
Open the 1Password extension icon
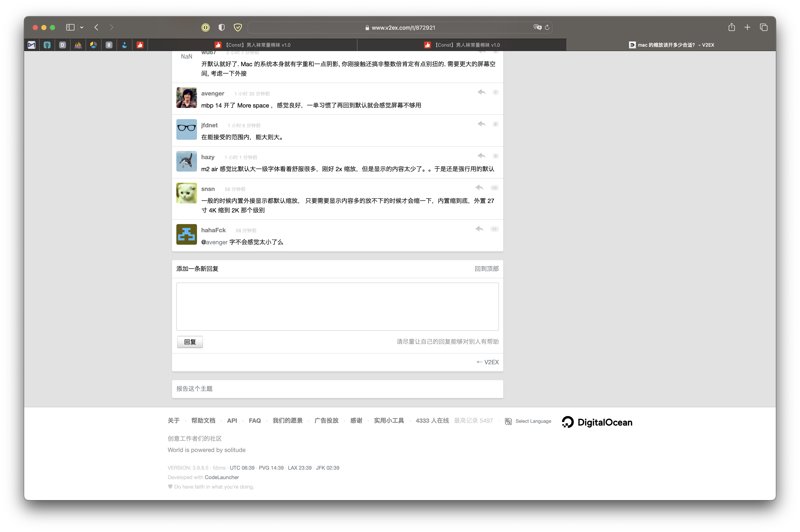pos(206,28)
